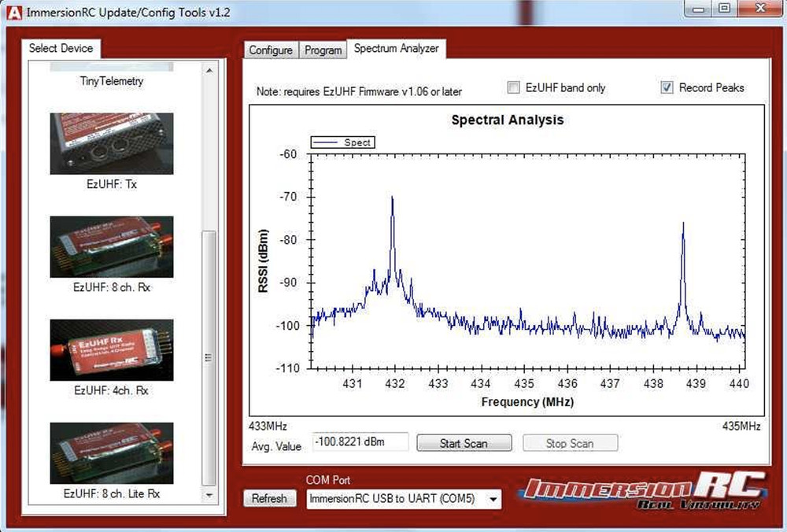Select the EzUHF: Tx device thumbnail

(x=112, y=143)
